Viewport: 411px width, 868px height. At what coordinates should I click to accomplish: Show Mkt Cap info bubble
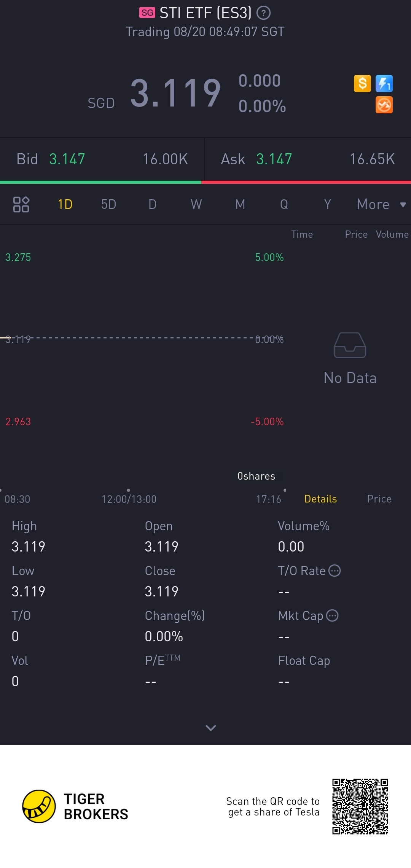pos(332,615)
